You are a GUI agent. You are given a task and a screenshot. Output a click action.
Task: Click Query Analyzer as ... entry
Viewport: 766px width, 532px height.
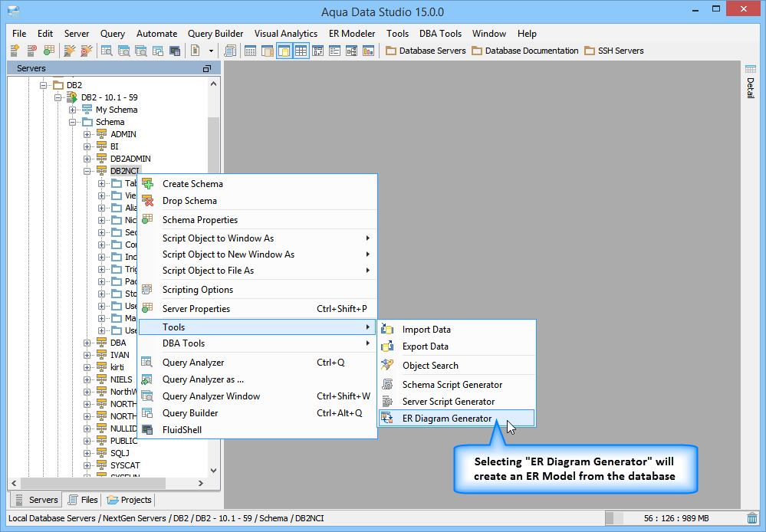258,379
